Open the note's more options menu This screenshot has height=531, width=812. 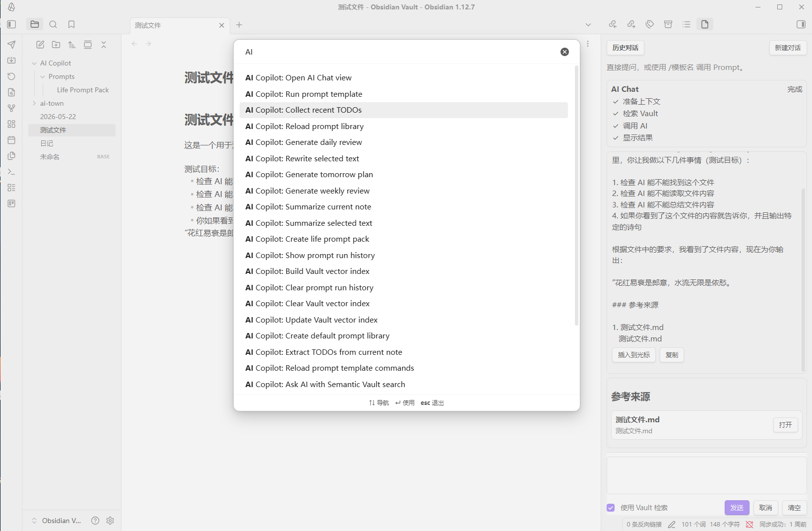point(588,44)
